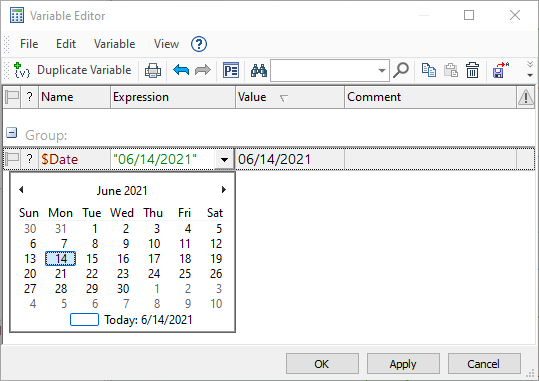The width and height of the screenshot is (539, 381).
Task: Open the help question mark icon
Action: click(199, 44)
